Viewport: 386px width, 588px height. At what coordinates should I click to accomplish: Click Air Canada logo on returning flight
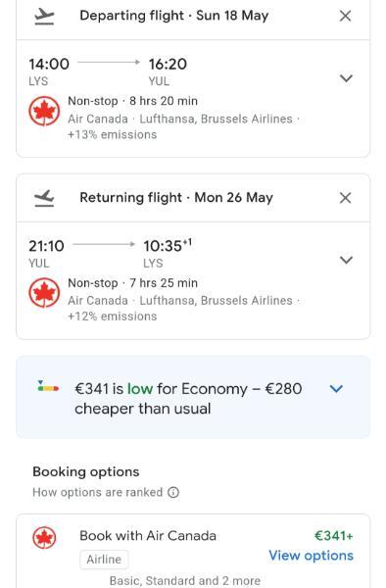[x=44, y=292]
